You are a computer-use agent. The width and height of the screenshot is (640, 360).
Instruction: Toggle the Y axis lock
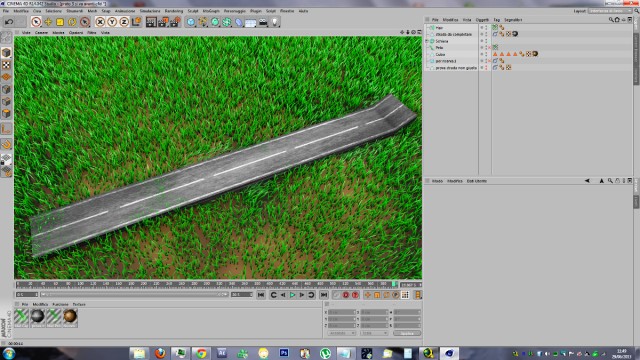pos(112,22)
